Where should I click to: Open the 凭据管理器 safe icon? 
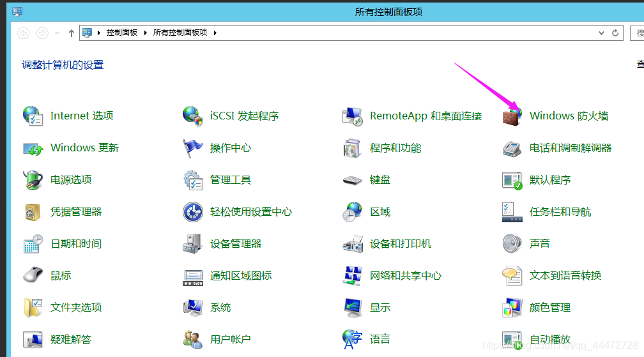coord(33,212)
